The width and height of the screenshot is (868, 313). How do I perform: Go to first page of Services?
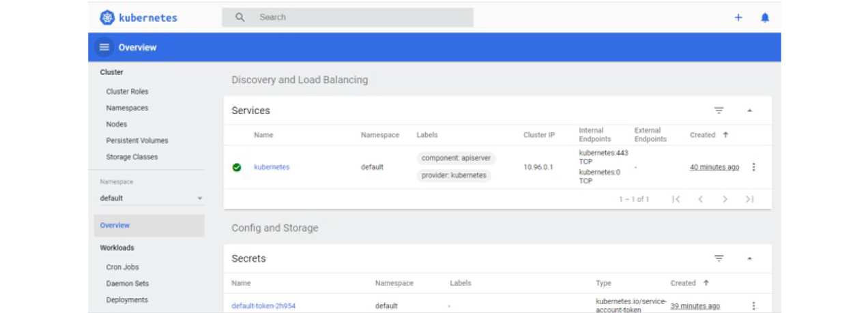[x=676, y=199]
